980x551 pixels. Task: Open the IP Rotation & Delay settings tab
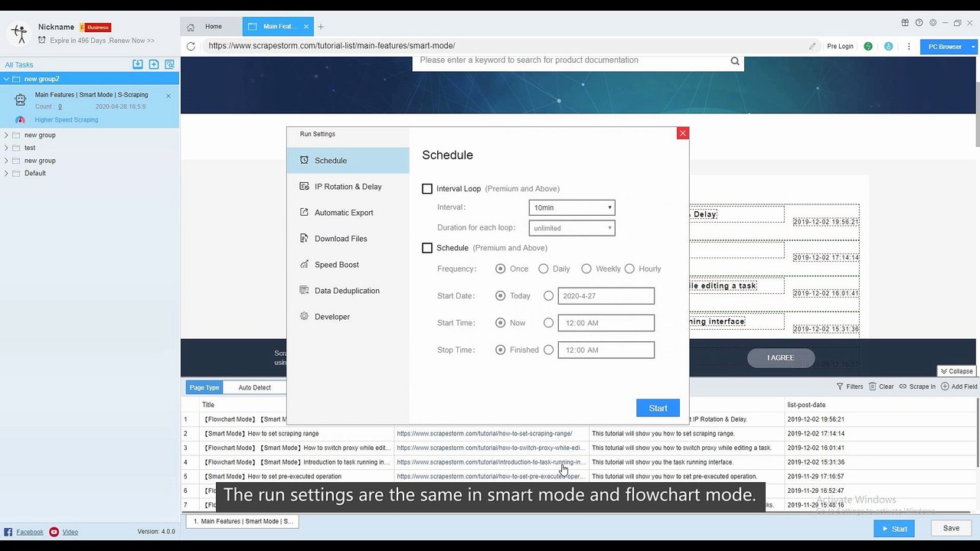point(348,187)
